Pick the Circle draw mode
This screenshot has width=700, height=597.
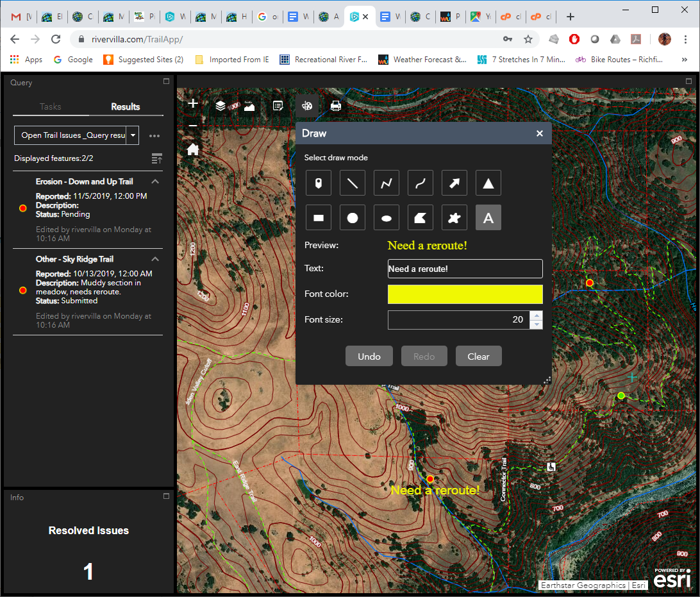click(x=353, y=218)
